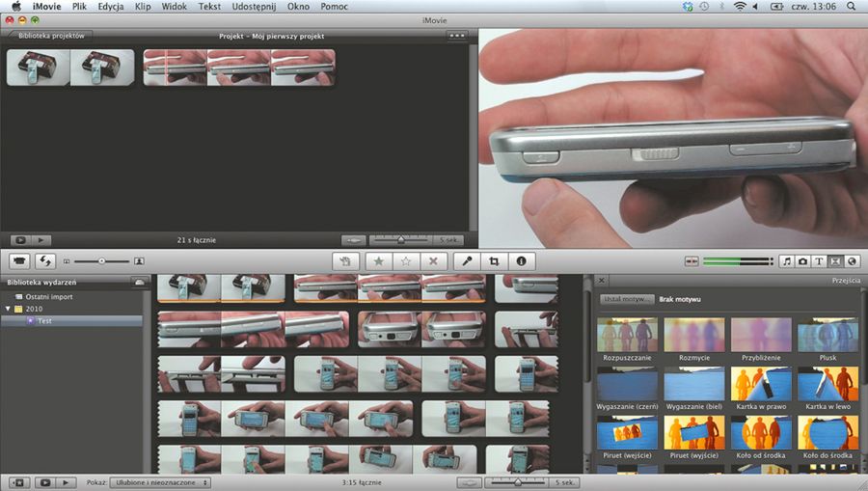Mark selection as favorite with filled star
Screen dimensions: 868x491
(379, 261)
